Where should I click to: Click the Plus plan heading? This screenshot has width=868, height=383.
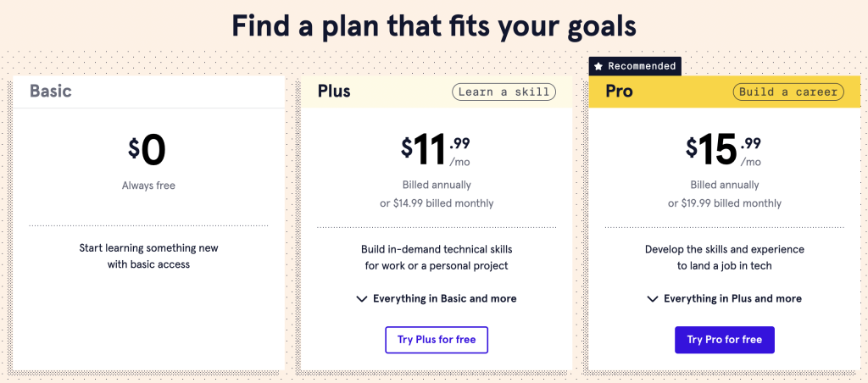point(334,92)
